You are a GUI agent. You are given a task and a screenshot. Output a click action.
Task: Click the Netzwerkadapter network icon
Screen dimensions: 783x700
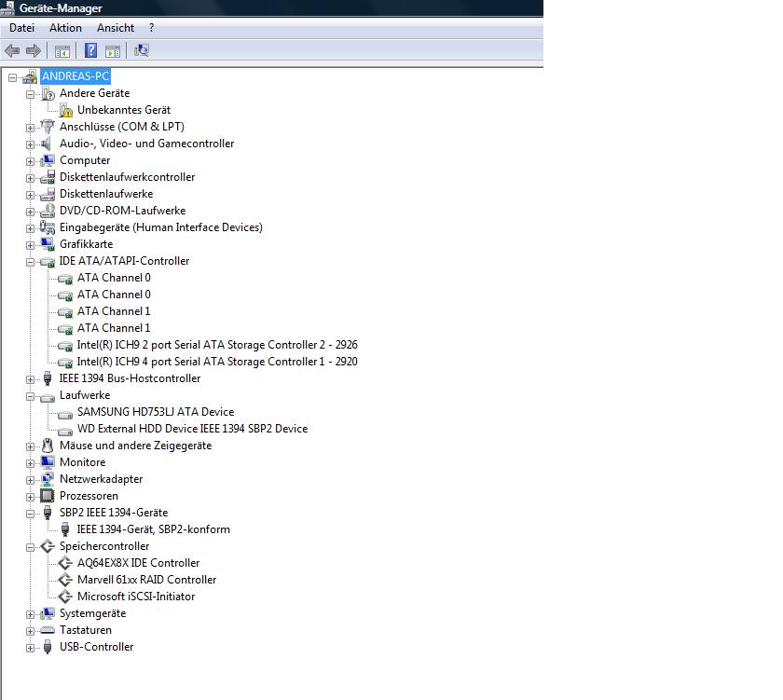pos(48,479)
